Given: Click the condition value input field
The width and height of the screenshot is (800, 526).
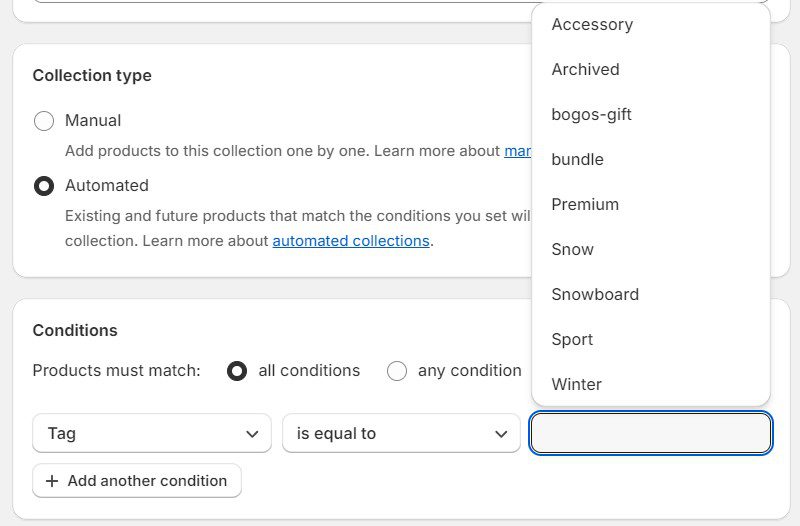Looking at the screenshot, I should pyautogui.click(x=651, y=434).
